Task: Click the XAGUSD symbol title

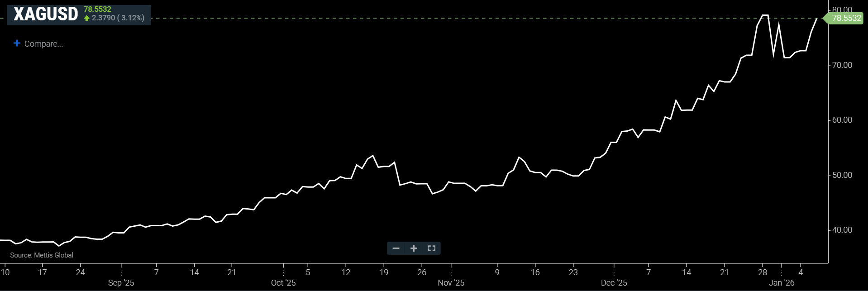Action: 46,14
